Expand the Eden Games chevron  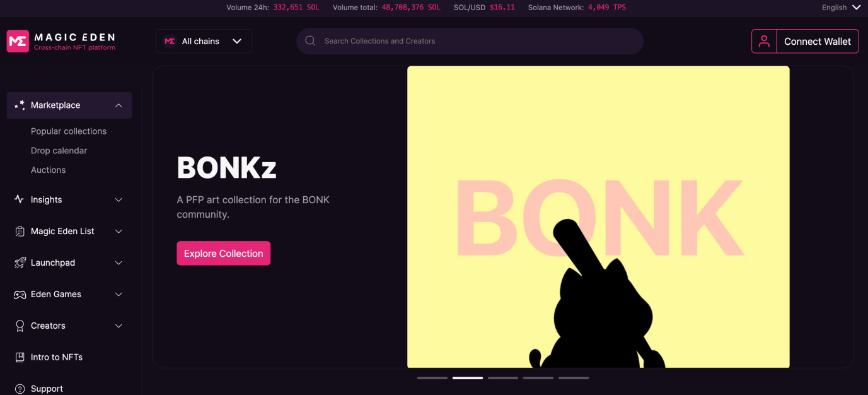click(x=119, y=295)
